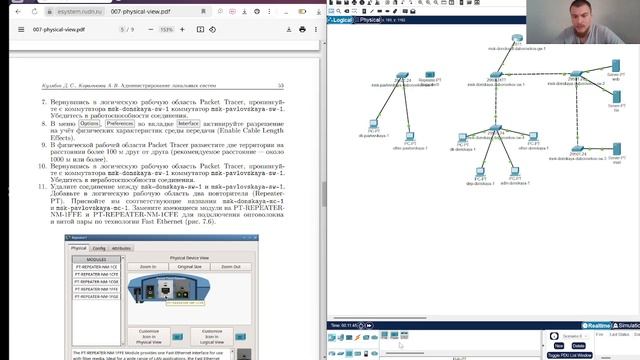Reload the PDF page in browser

pyautogui.click(x=34, y=12)
